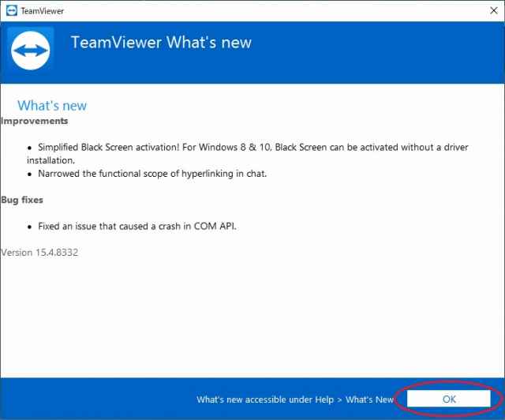Image resolution: width=505 pixels, height=420 pixels.
Task: Click the 'TeamViewer' window title text
Action: coord(42,11)
